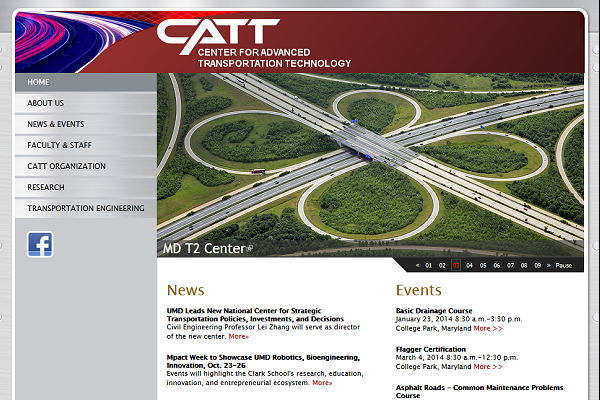The height and width of the screenshot is (400, 600).
Task: Open CATT ORGANIZATION menu item
Action: pyautogui.click(x=86, y=166)
